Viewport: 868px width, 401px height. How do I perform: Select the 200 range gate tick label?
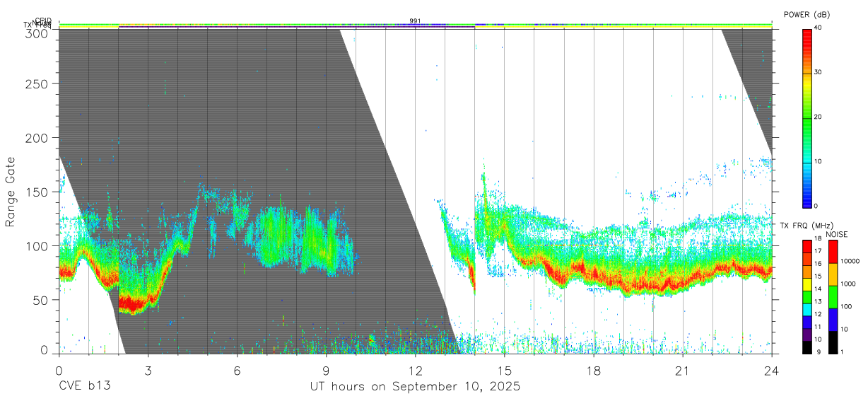pyautogui.click(x=37, y=138)
